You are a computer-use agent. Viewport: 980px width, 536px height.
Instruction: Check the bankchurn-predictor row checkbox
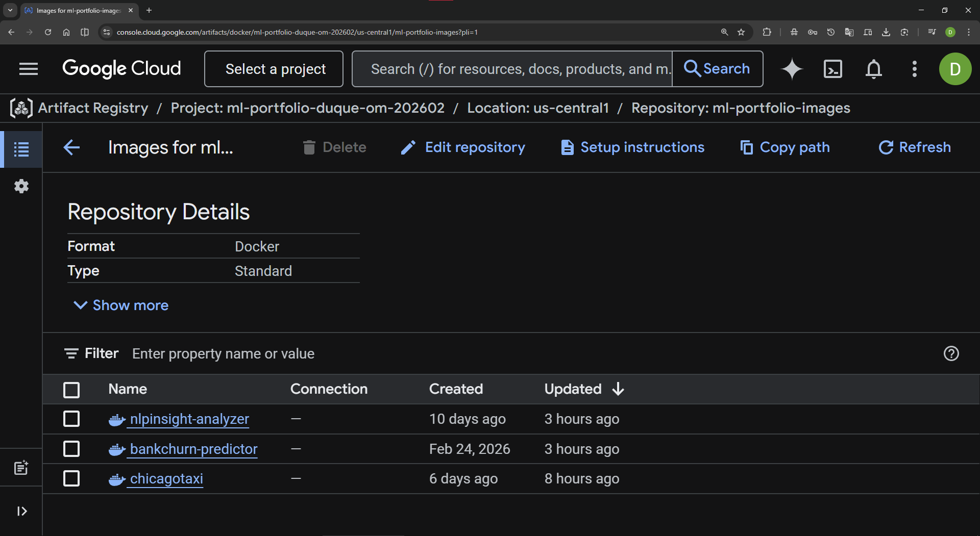pos(71,449)
